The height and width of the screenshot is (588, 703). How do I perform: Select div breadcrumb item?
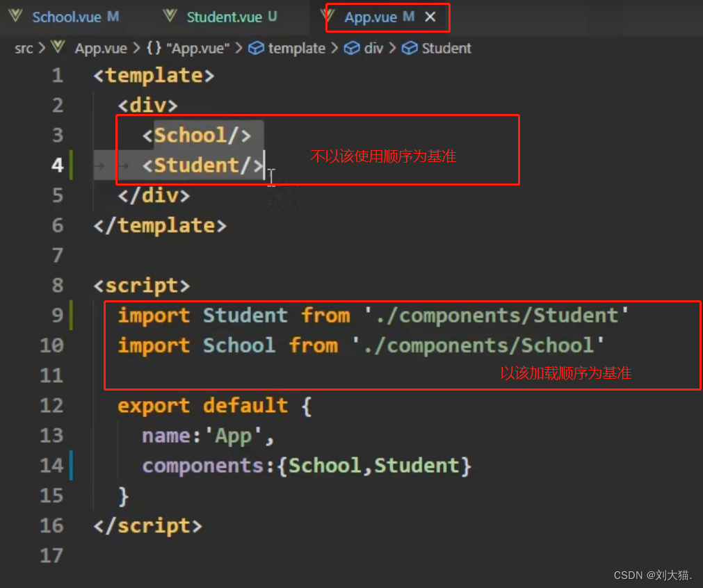[x=373, y=48]
